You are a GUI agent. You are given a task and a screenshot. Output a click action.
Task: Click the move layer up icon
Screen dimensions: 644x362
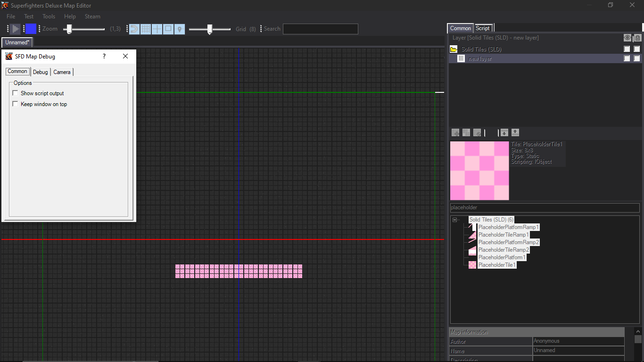click(x=515, y=132)
